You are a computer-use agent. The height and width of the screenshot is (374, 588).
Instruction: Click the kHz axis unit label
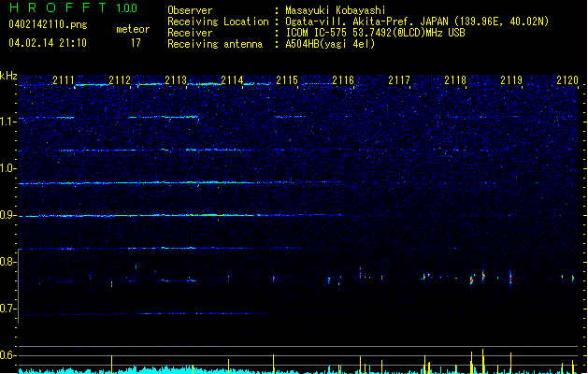8,76
